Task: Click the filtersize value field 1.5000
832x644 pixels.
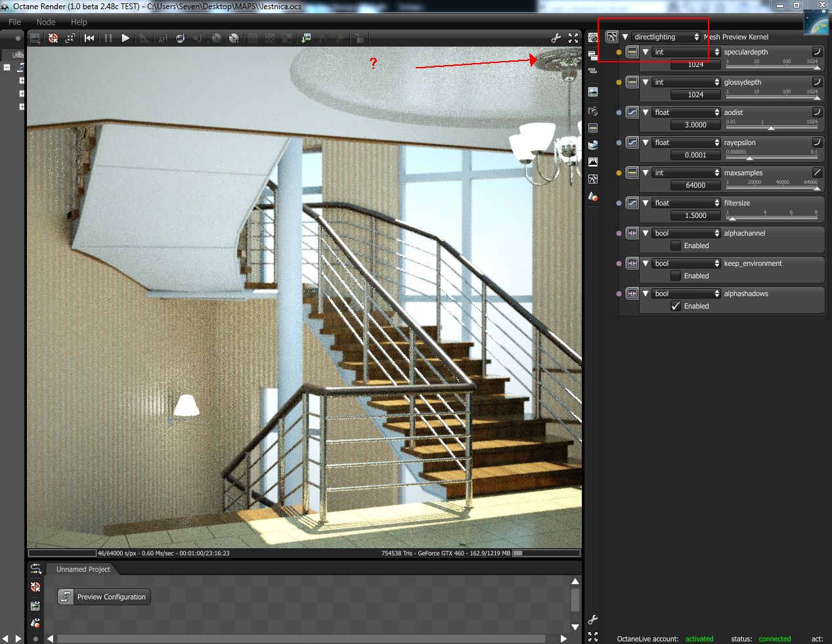Action: tap(695, 215)
